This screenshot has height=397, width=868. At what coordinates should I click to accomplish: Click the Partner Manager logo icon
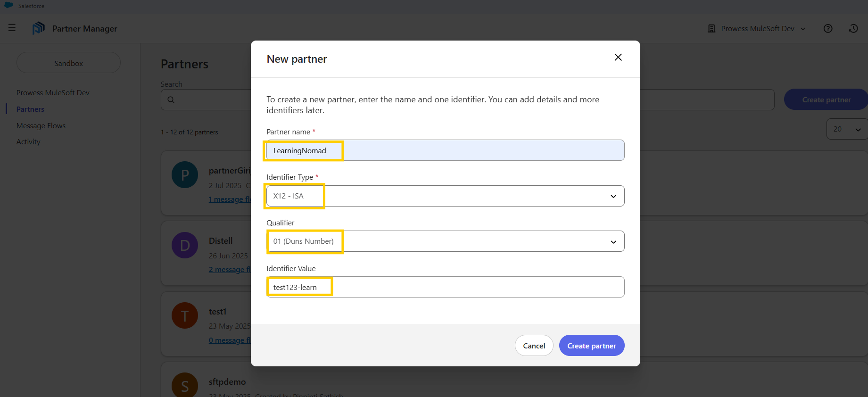point(38,28)
